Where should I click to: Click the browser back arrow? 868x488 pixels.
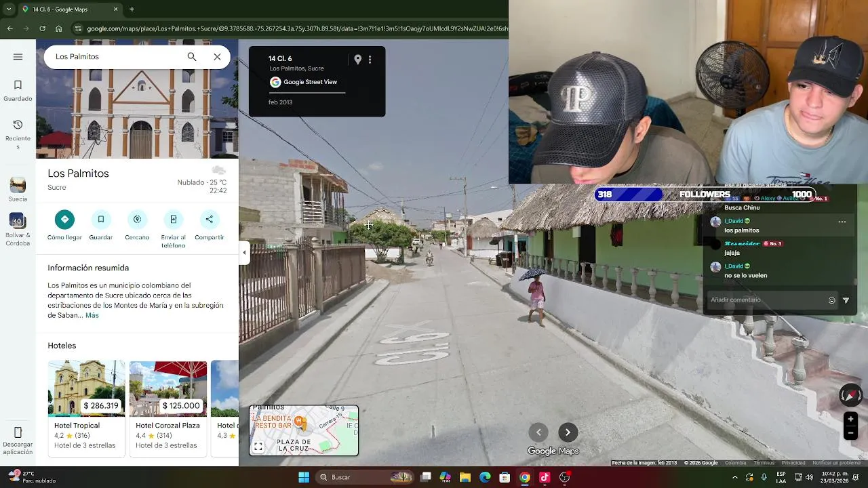[9, 28]
